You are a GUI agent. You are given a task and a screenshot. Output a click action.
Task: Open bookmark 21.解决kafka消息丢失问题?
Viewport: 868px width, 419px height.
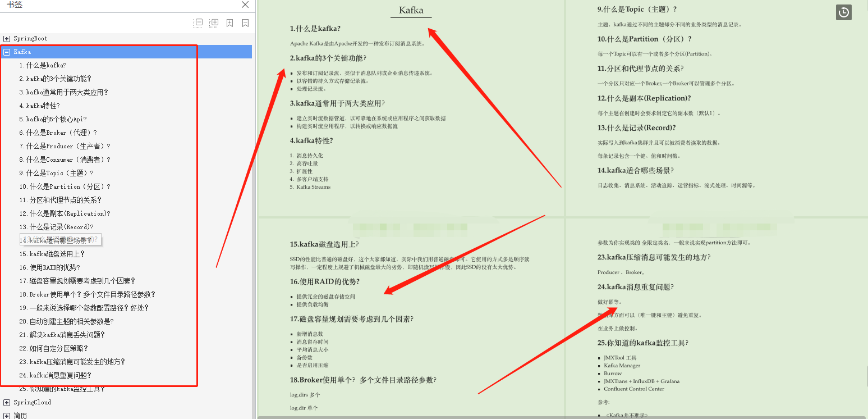click(x=62, y=335)
